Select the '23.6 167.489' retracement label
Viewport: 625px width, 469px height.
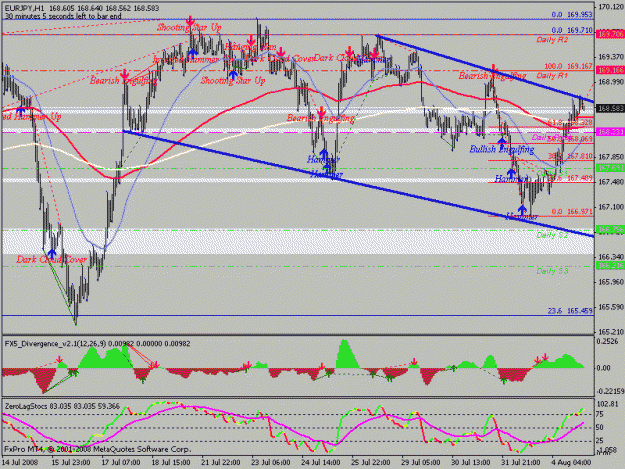571,178
